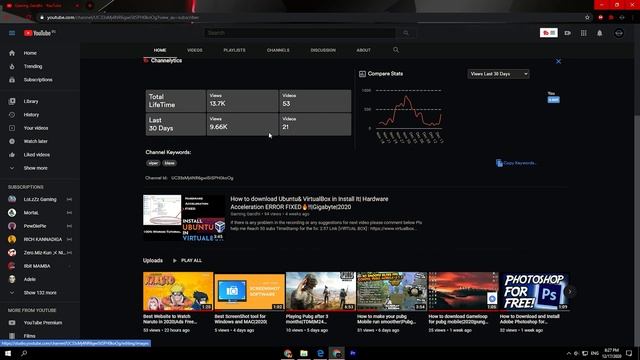Open How to download Gameloop thumbnail
The image size is (640, 360).
463,291
